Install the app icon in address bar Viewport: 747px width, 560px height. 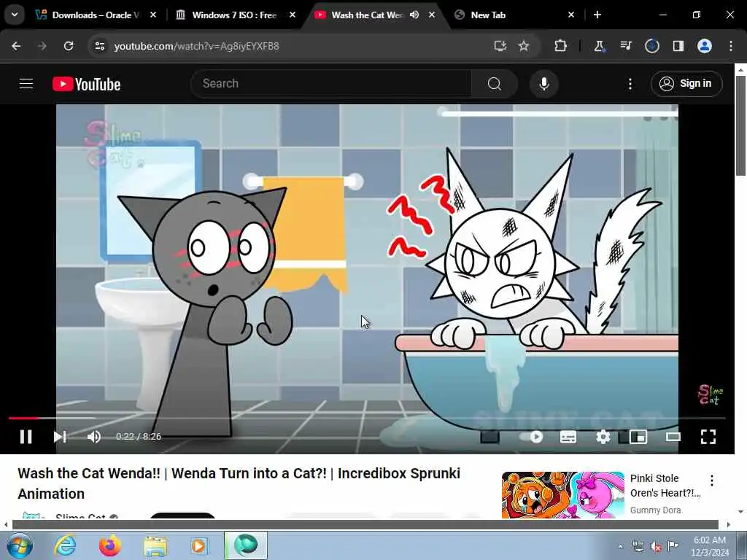pos(500,46)
